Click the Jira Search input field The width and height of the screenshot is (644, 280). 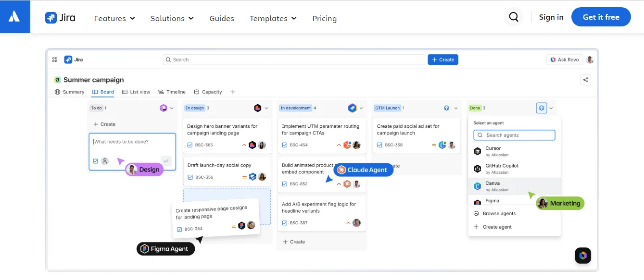point(294,60)
